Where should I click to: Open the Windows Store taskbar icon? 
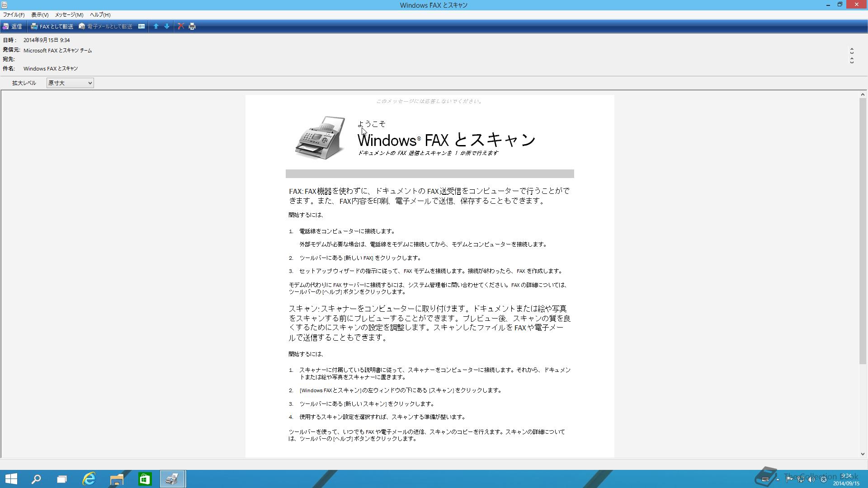(x=145, y=479)
